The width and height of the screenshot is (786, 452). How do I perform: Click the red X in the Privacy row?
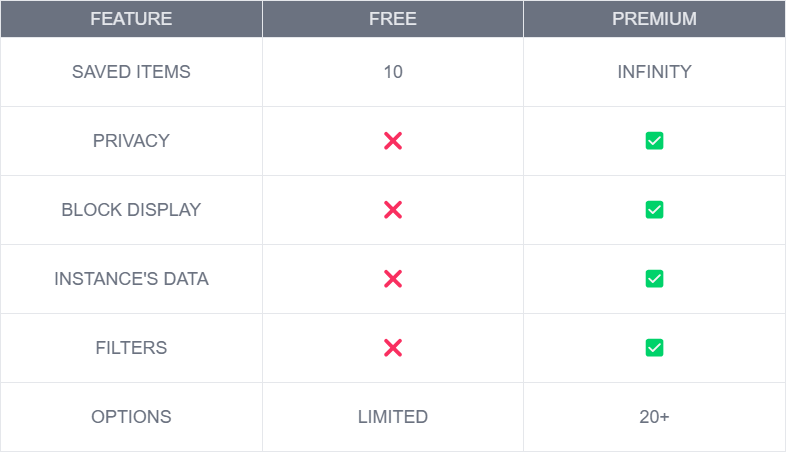pyautogui.click(x=393, y=141)
